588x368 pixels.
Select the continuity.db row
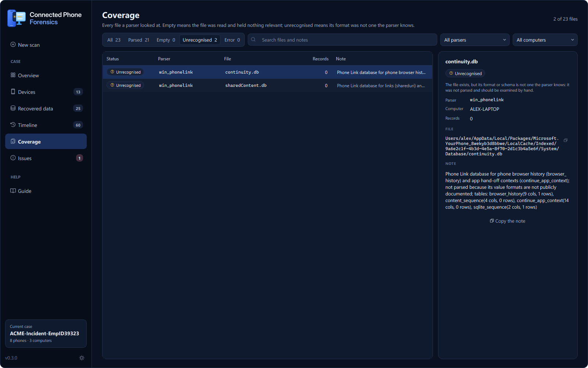[x=268, y=72]
